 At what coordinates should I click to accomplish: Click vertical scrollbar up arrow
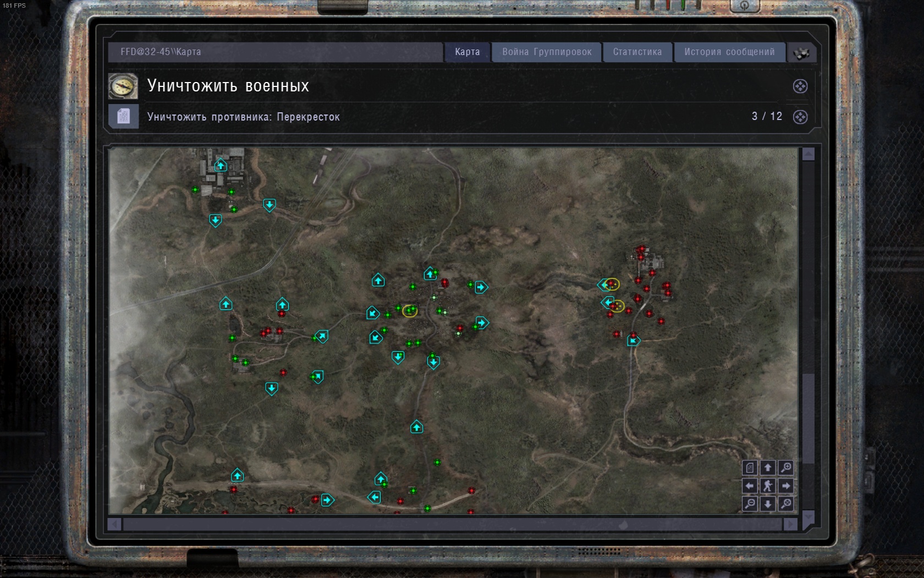tap(808, 154)
